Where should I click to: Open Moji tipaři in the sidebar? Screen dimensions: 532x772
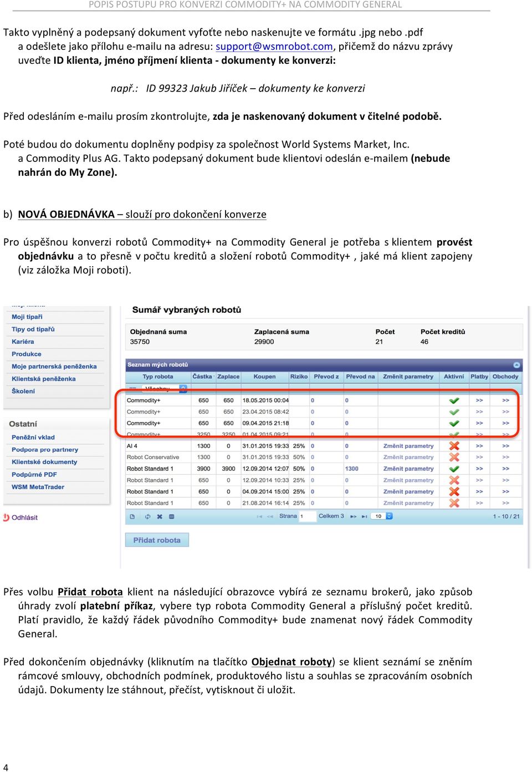[27, 317]
